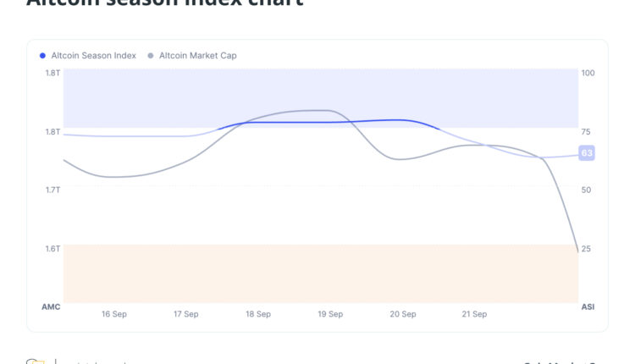This screenshot has height=364, width=635.
Task: Click the 20 Sep axis date
Action: 403,314
